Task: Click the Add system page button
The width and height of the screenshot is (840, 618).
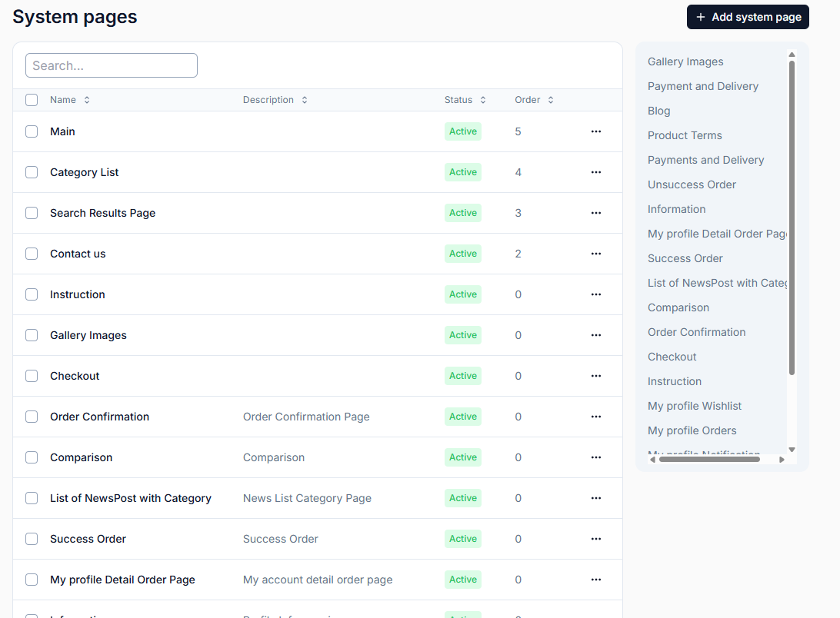Action: click(x=748, y=17)
